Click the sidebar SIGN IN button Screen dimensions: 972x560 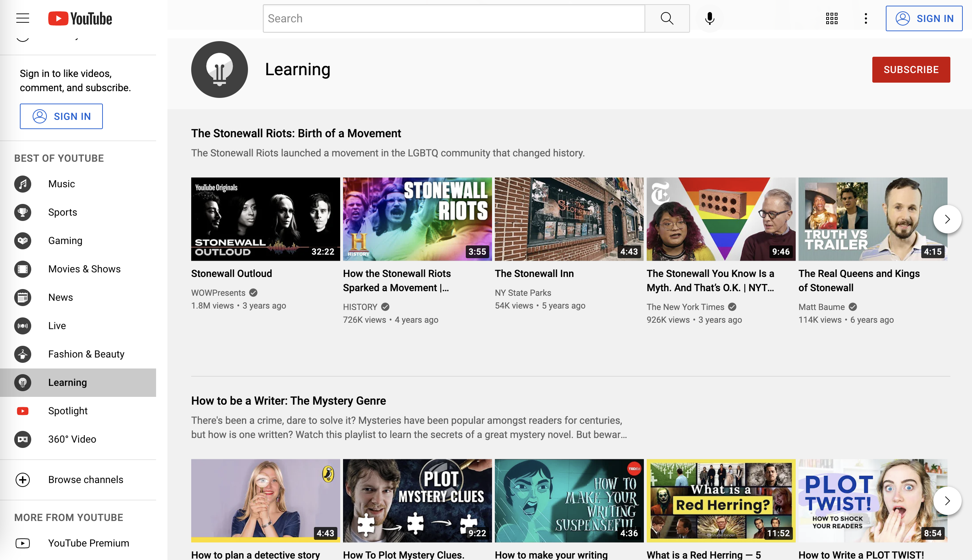pyautogui.click(x=61, y=116)
